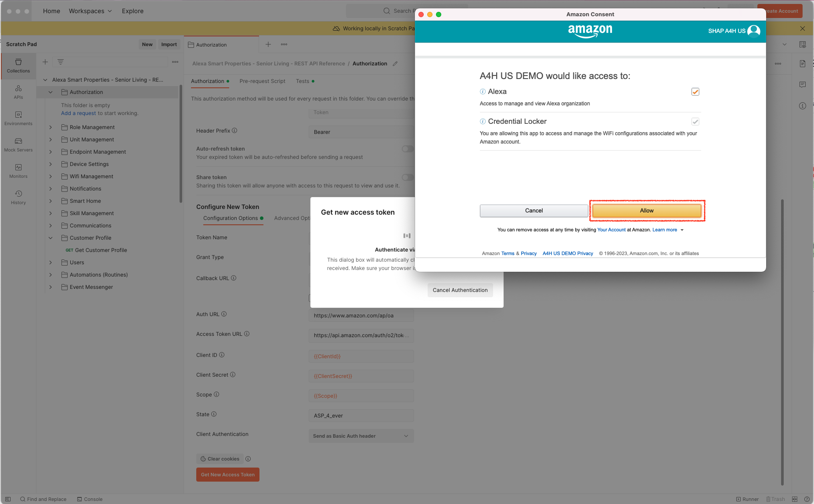Open the Environments sidebar section
The image size is (814, 504).
[18, 119]
